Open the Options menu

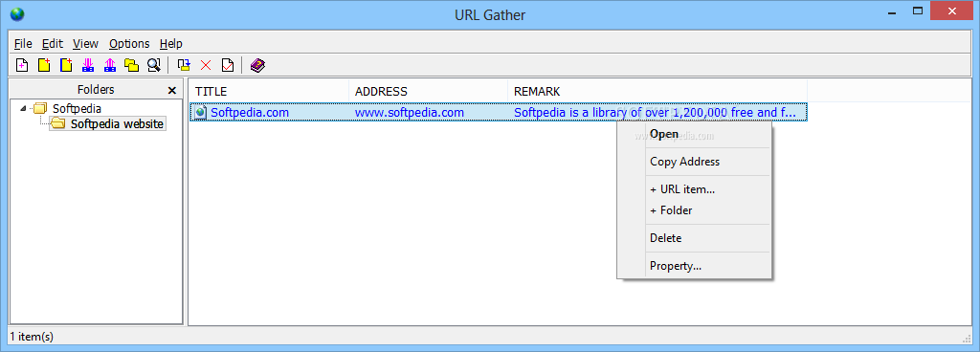click(x=129, y=44)
